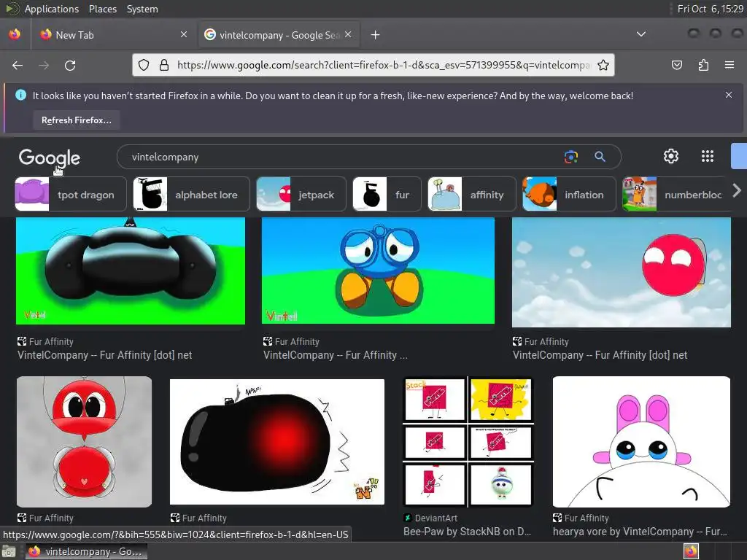This screenshot has height=560, width=747.
Task: Open the blue character with goggles image
Action: tap(379, 271)
